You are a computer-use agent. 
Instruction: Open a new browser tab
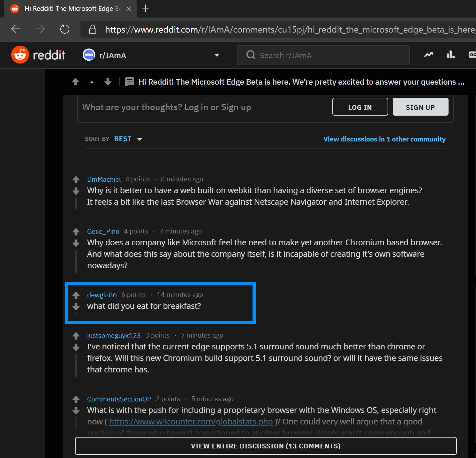[x=146, y=8]
